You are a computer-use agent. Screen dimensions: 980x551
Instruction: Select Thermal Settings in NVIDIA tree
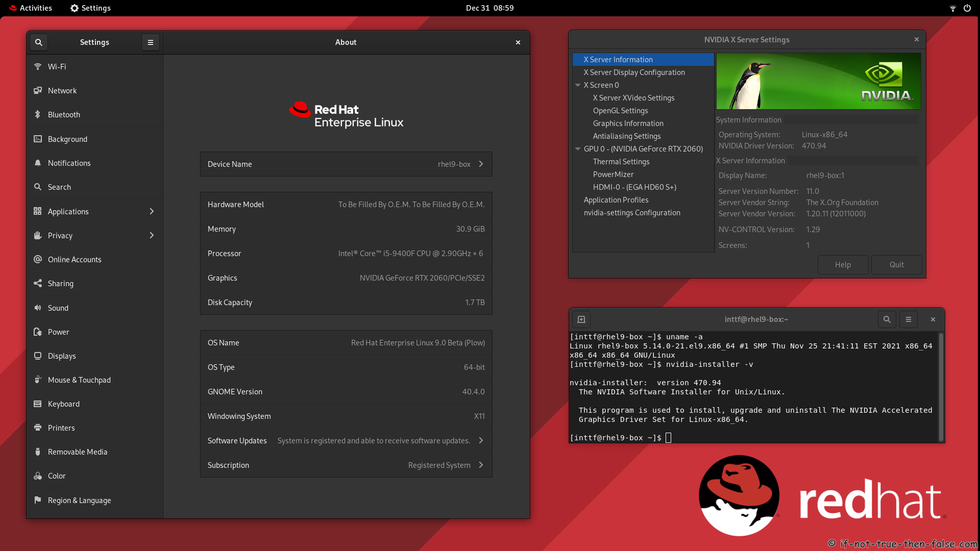pos(621,162)
